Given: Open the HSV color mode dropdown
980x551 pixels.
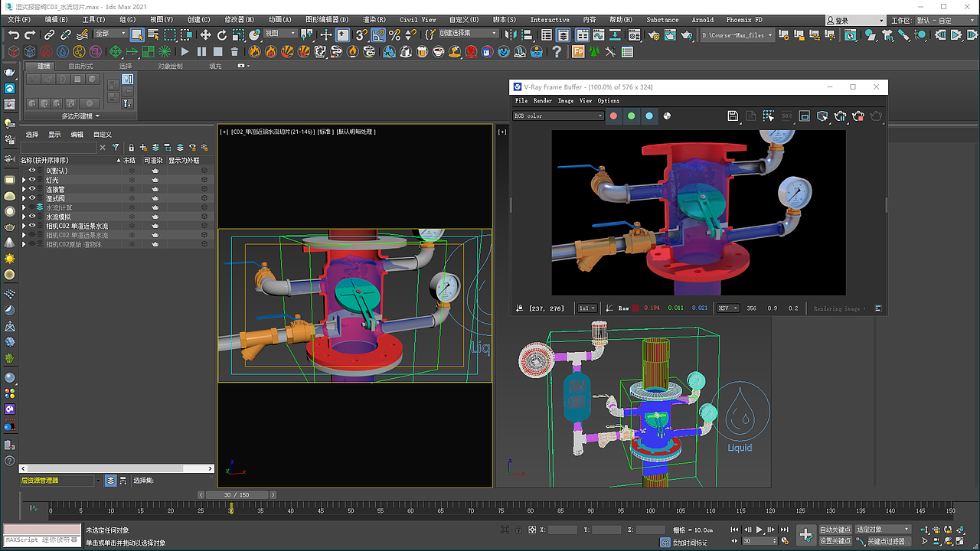Looking at the screenshot, I should click(x=727, y=308).
